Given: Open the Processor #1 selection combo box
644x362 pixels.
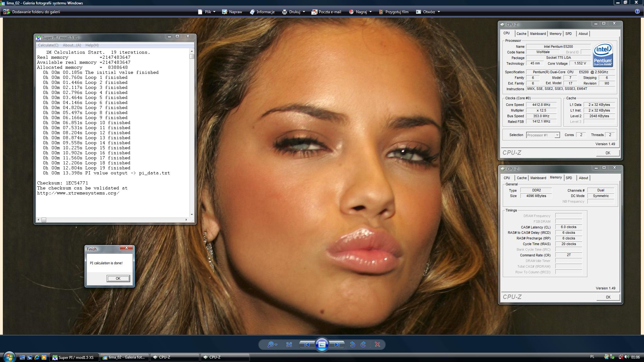Looking at the screenshot, I should (x=543, y=135).
